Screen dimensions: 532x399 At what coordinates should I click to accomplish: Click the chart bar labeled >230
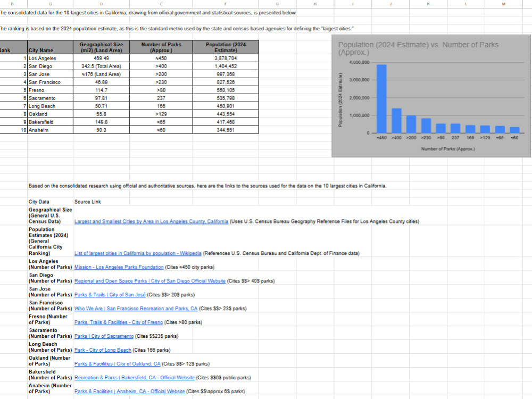click(x=426, y=126)
